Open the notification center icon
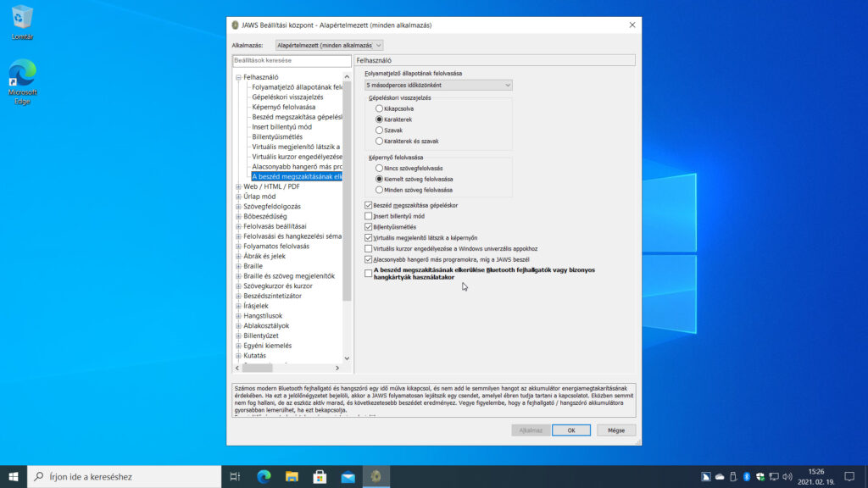This screenshot has height=488, width=868. [849, 476]
